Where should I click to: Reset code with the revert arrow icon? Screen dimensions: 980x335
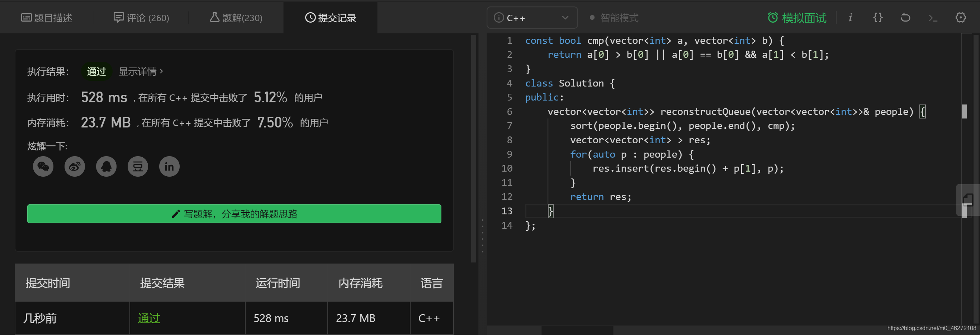[905, 18]
